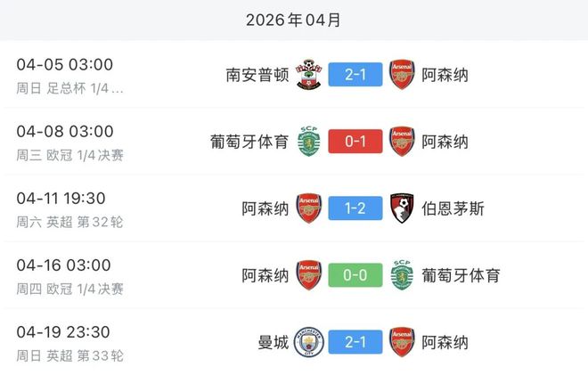
Task: Click the Manchester City crest
Action: [309, 342]
